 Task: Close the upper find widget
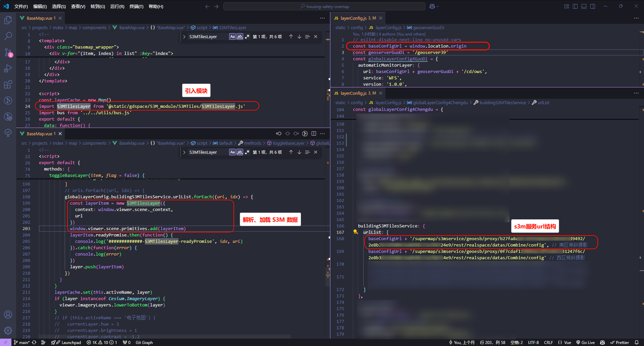(316, 37)
